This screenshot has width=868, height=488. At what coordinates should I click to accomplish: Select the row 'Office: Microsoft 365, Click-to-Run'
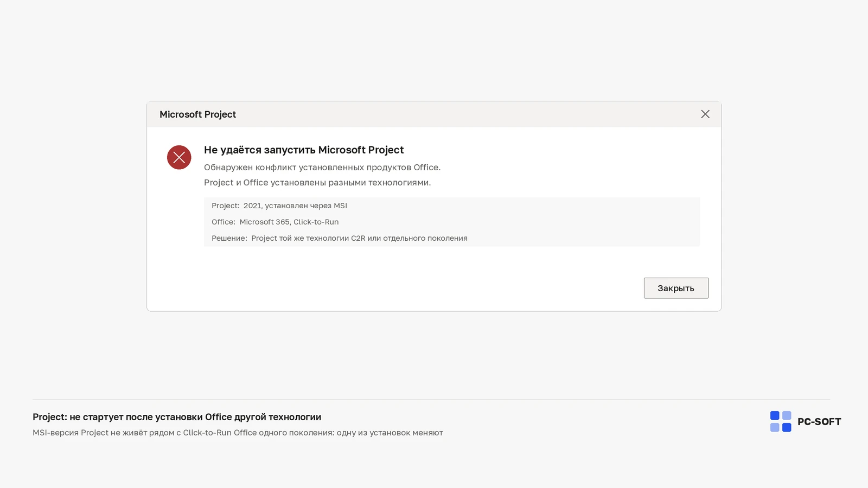pos(452,222)
